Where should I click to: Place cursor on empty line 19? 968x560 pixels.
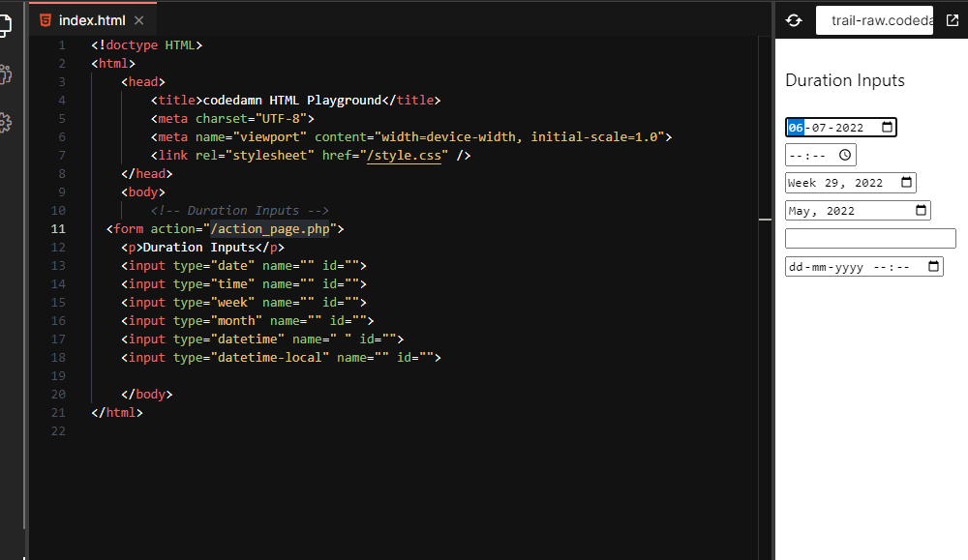pyautogui.click(x=290, y=375)
